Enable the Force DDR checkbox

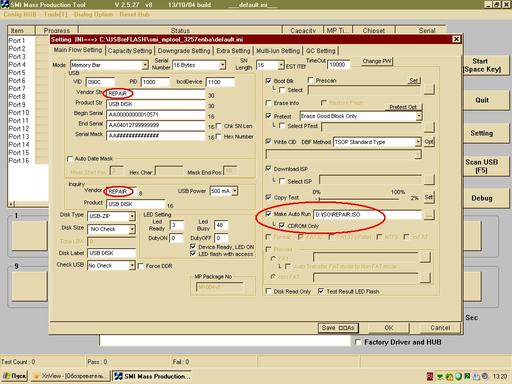[x=141, y=266]
